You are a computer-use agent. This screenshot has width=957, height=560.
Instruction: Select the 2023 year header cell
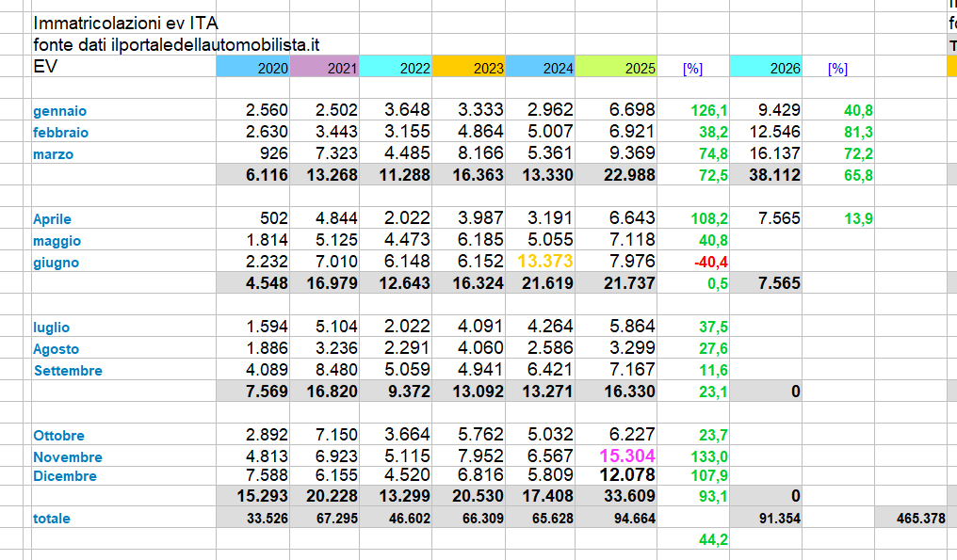tap(468, 67)
